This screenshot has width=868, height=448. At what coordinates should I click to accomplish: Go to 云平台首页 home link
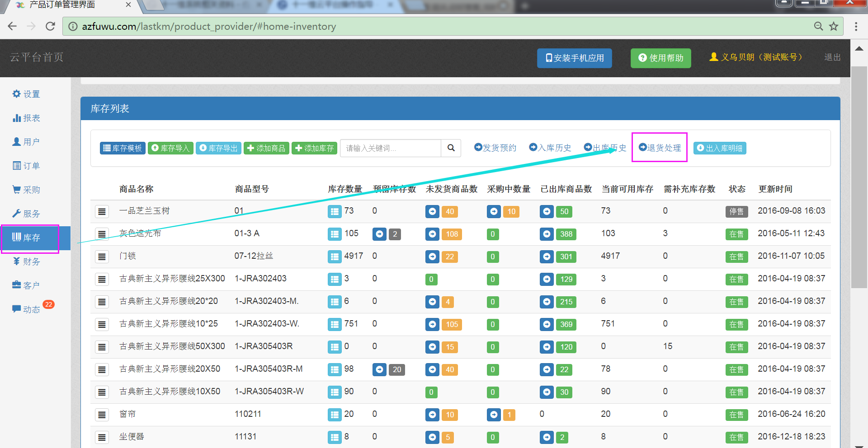37,57
